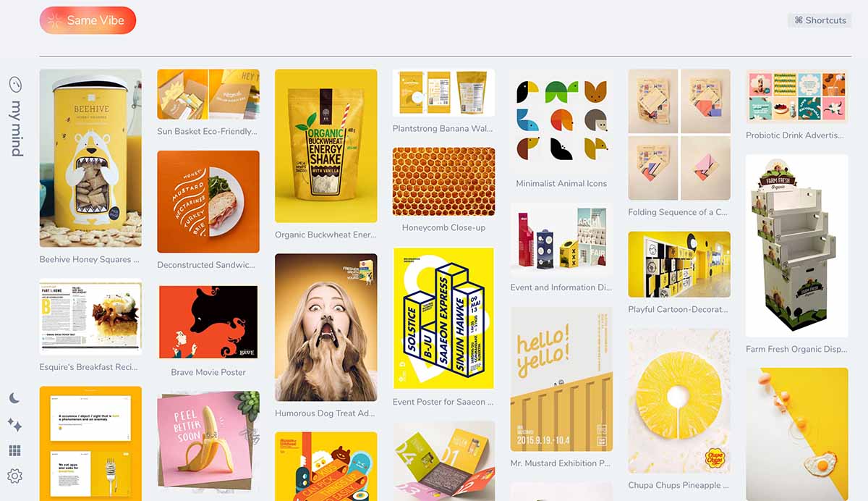868x501 pixels.
Task: Open the Honeycomb Close-up image
Action: click(x=443, y=182)
